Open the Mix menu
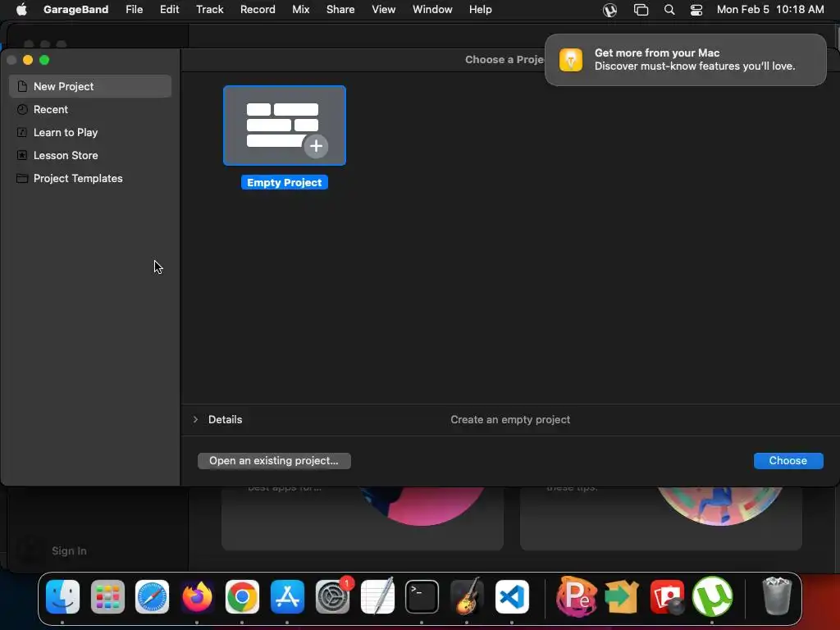The image size is (840, 630). pyautogui.click(x=300, y=9)
